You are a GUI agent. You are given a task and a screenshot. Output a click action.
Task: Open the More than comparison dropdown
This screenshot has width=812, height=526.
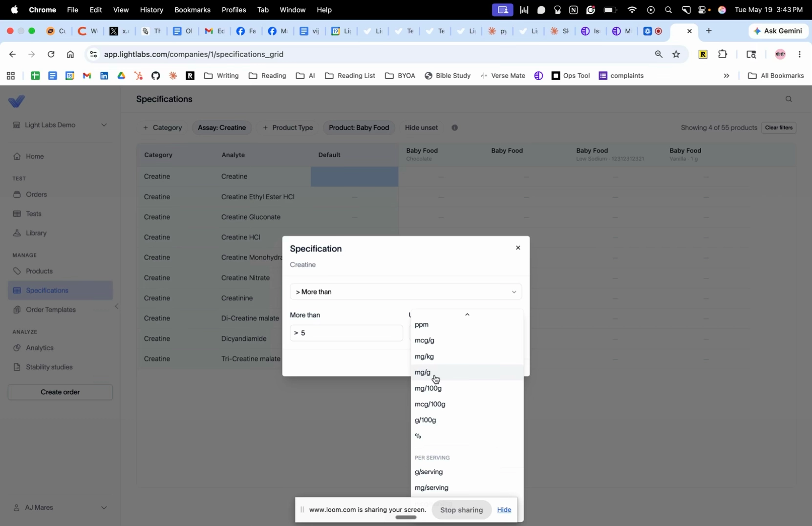(406, 292)
